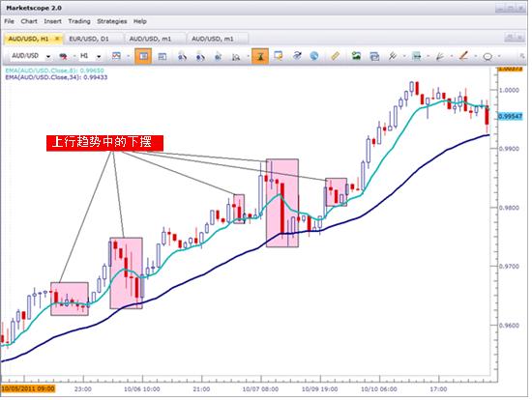Select the ellipse drawing tool
Image resolution: width=532 pixels, height=400 pixels.
pyautogui.click(x=488, y=56)
